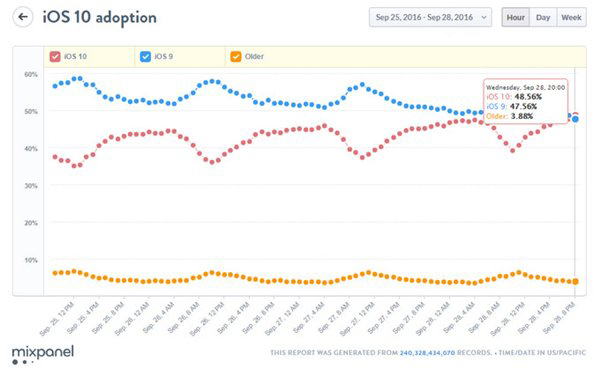
Task: Toggle the iOS 9 series checkbox
Action: point(145,57)
